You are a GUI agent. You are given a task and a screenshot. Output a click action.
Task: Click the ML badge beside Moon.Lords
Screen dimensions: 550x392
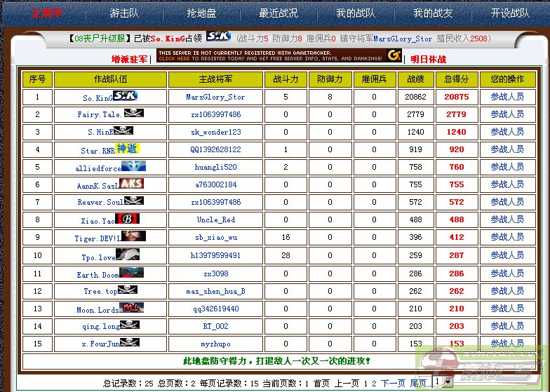coord(131,308)
